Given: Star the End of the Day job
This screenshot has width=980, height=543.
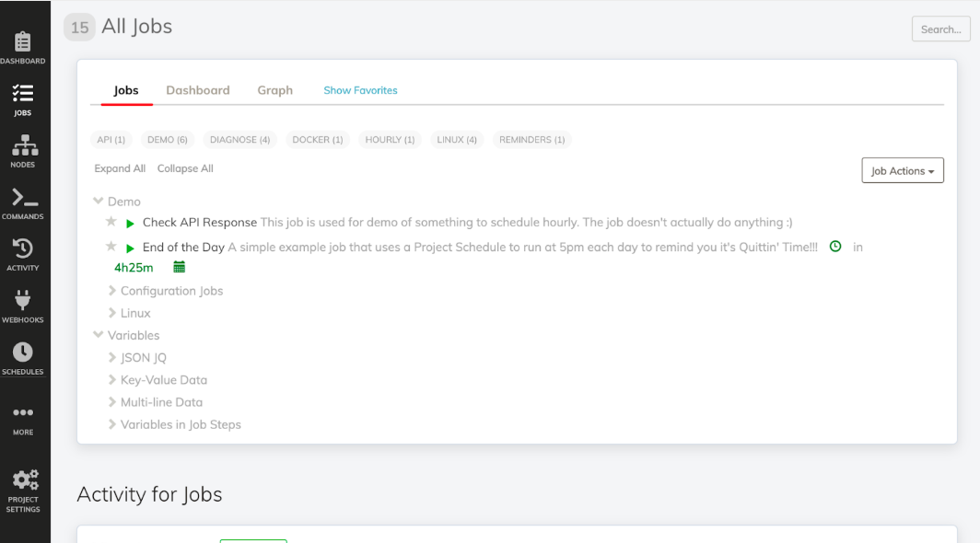Looking at the screenshot, I should pyautogui.click(x=111, y=247).
